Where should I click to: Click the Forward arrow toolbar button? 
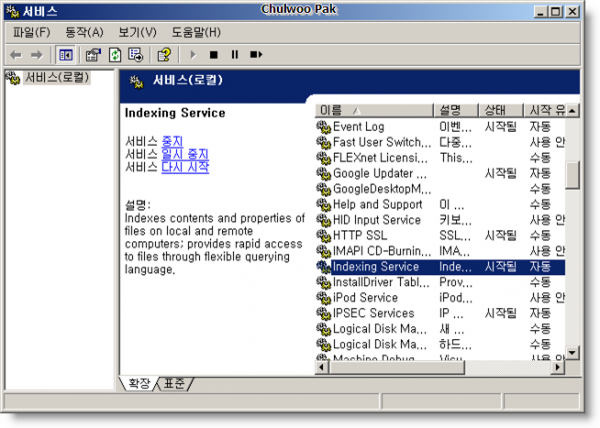coord(37,55)
